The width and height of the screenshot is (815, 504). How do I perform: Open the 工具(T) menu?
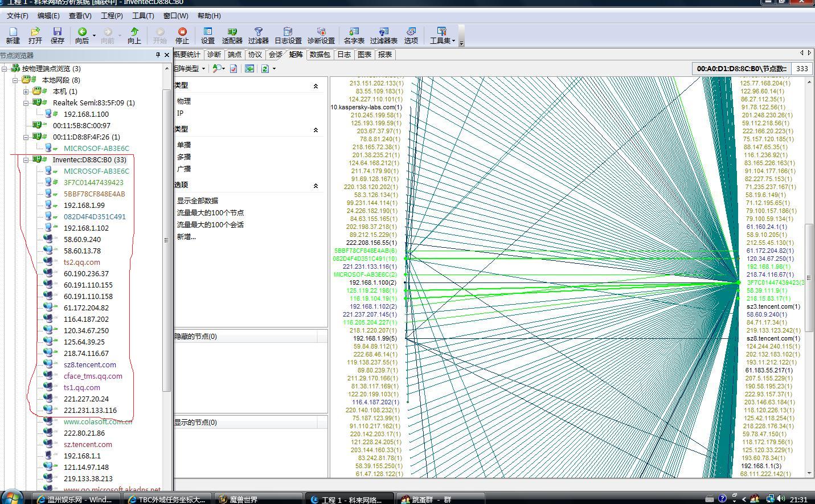point(142,16)
